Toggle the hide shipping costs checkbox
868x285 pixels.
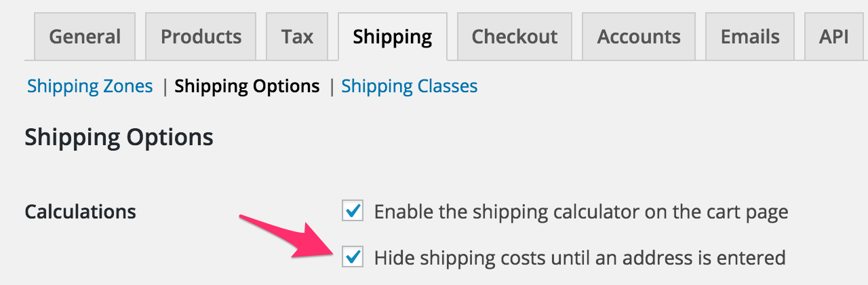click(353, 257)
